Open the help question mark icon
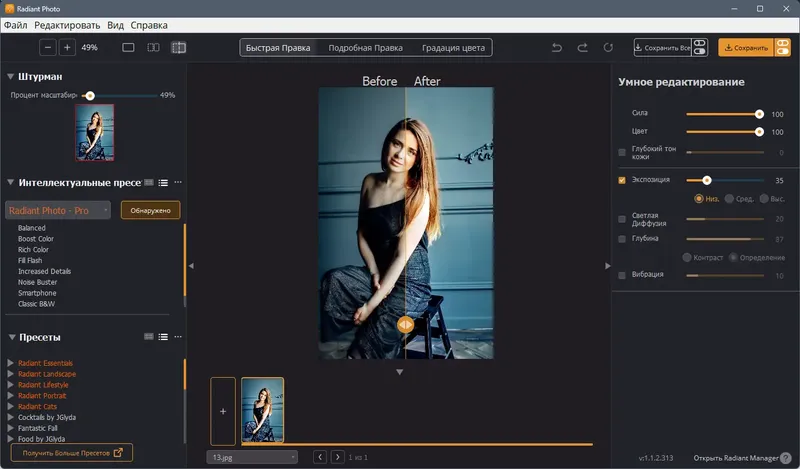 click(784, 457)
